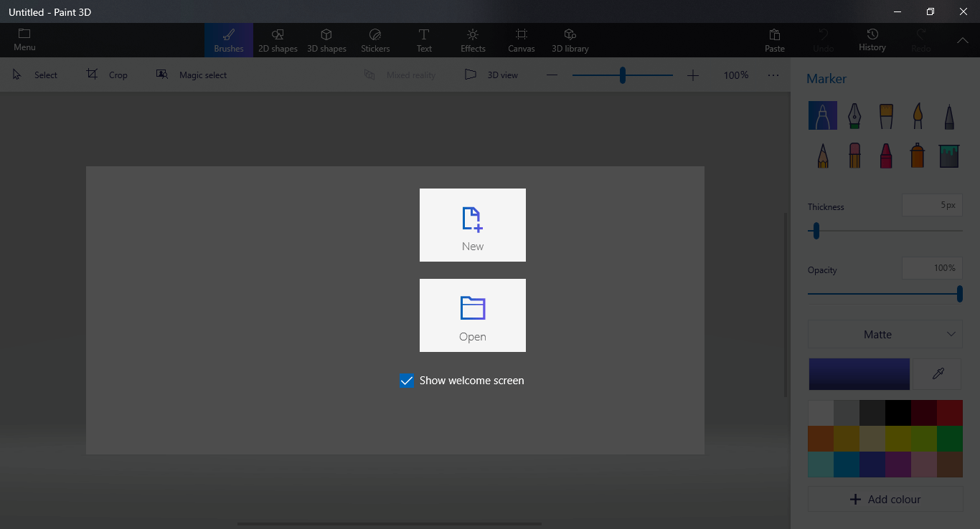Image resolution: width=980 pixels, height=529 pixels.
Task: Create a New project
Action: [x=472, y=225]
